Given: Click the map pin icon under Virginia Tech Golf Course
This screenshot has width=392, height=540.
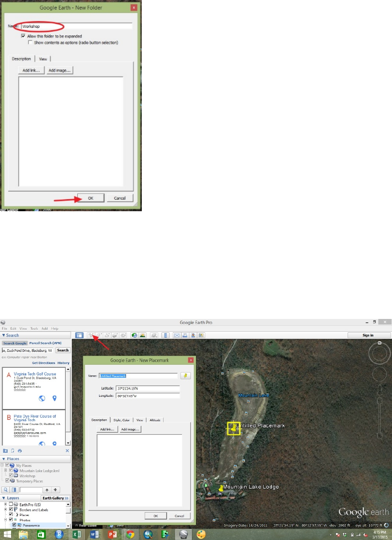Looking at the screenshot, I should click(55, 398).
